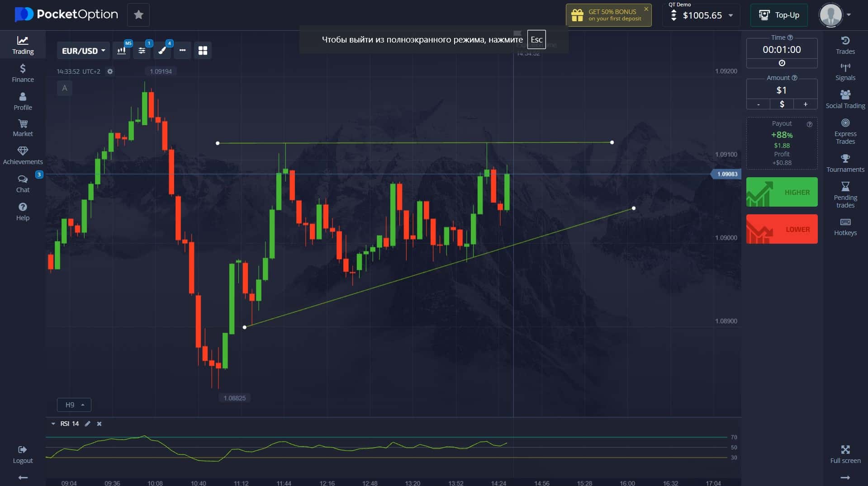The image size is (868, 486).
Task: Place a HIGHER trade
Action: (782, 192)
